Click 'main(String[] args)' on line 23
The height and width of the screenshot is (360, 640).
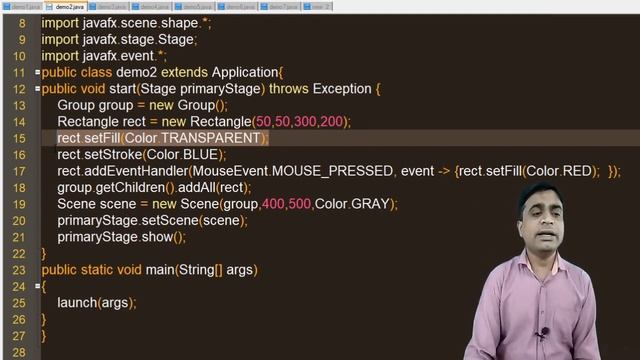(202, 270)
